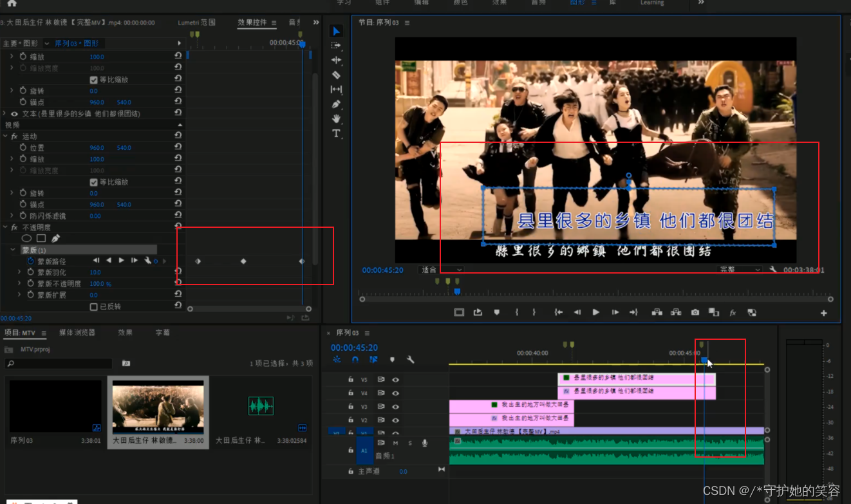
Task: Click the 蒙版不透明度 value 100.0 %
Action: [100, 284]
